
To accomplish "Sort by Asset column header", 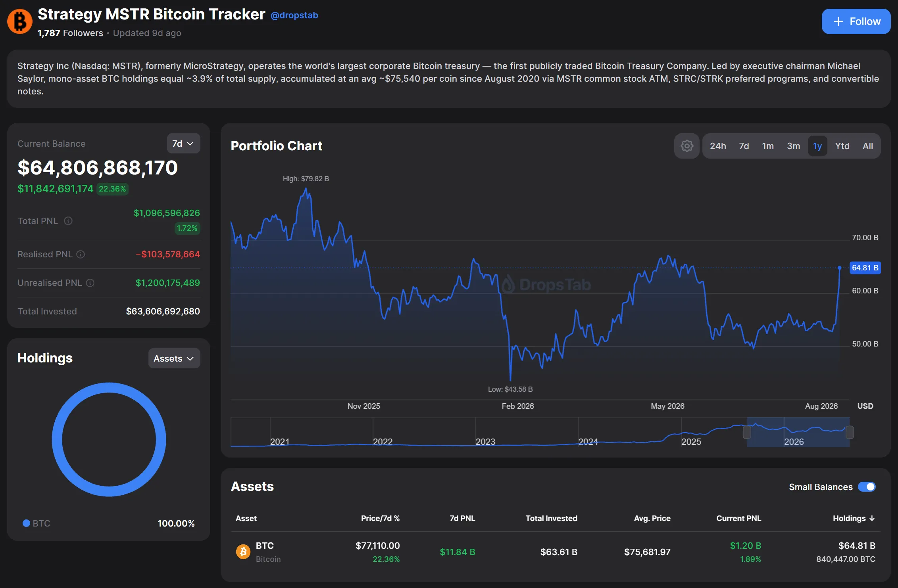I will pyautogui.click(x=246, y=518).
